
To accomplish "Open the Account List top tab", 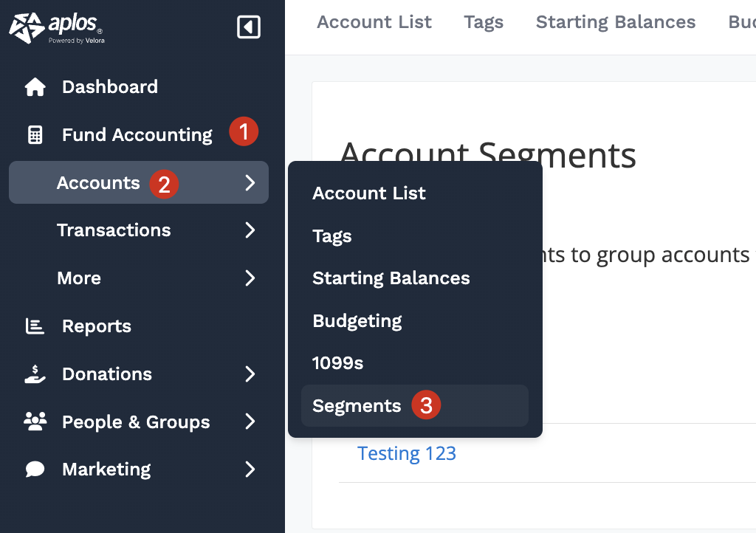I will [374, 22].
